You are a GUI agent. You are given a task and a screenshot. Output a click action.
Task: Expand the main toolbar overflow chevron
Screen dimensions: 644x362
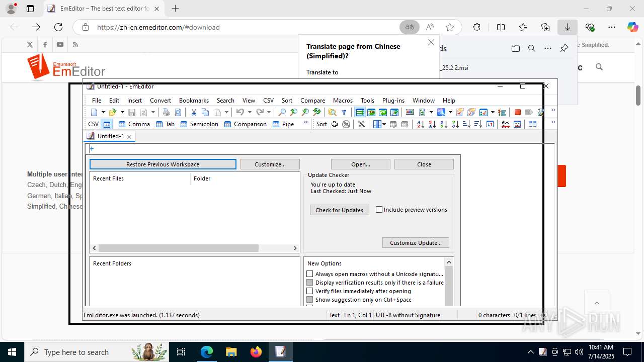(x=553, y=110)
